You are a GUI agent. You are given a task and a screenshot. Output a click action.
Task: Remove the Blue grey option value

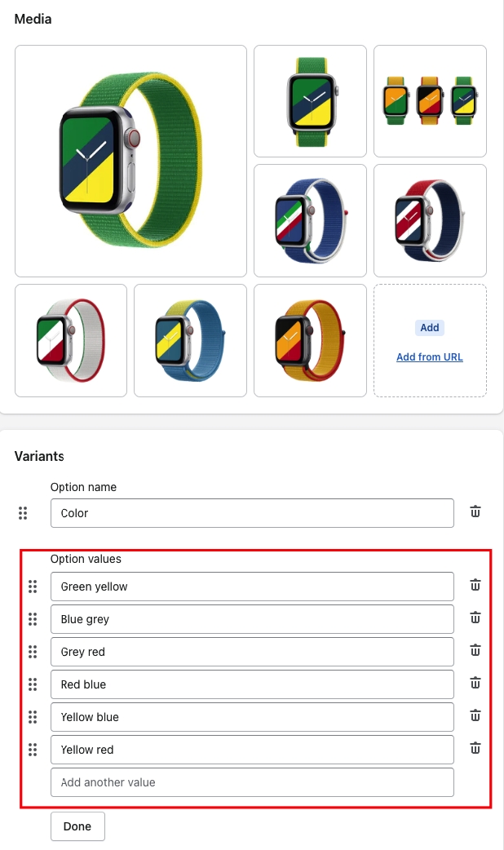click(x=475, y=618)
